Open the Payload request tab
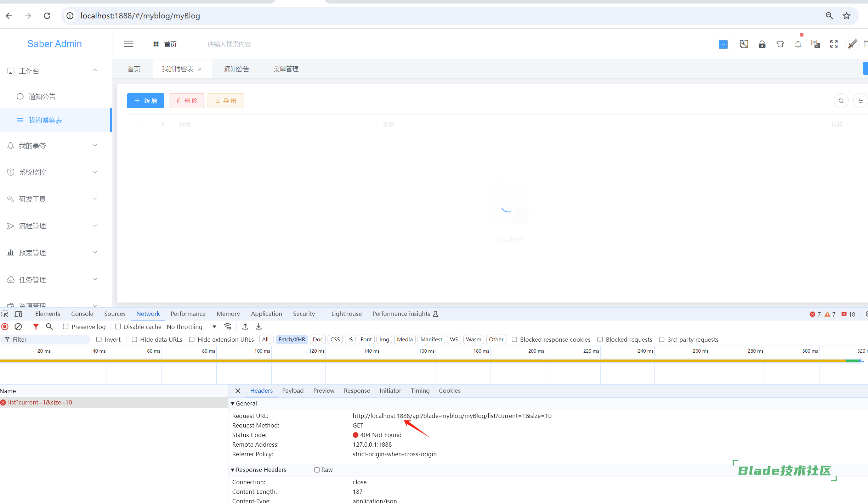This screenshot has width=868, height=503. pyautogui.click(x=293, y=391)
